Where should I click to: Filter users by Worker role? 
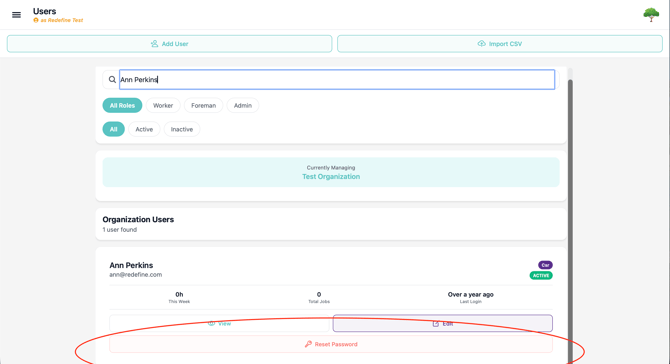163,106
